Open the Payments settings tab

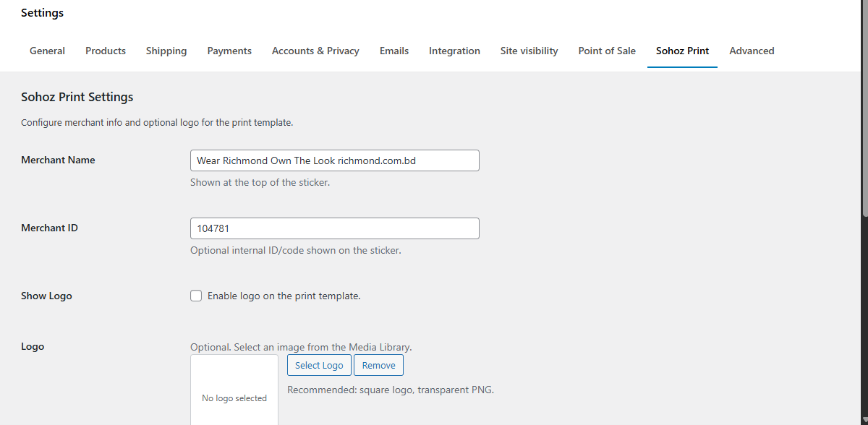coord(229,51)
